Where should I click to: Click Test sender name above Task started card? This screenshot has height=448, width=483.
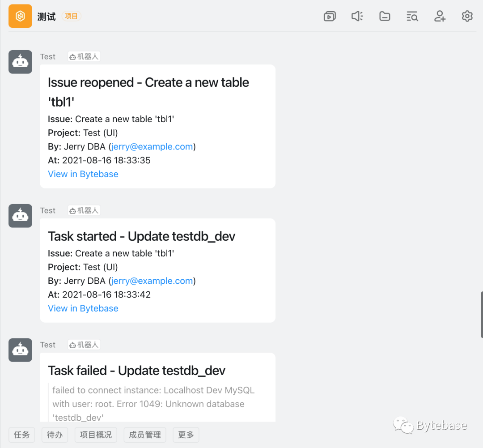(48, 211)
